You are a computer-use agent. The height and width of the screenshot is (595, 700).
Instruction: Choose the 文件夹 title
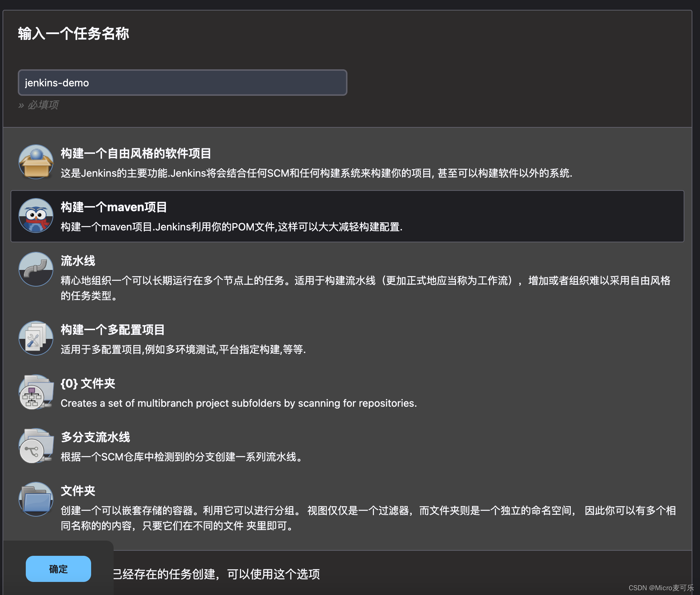pyautogui.click(x=78, y=491)
